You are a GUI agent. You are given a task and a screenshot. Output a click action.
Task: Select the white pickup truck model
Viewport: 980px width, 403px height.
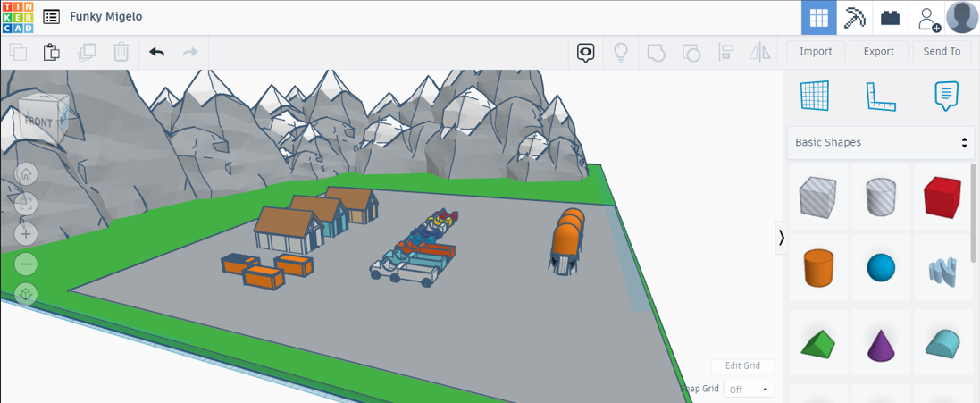coord(404,272)
